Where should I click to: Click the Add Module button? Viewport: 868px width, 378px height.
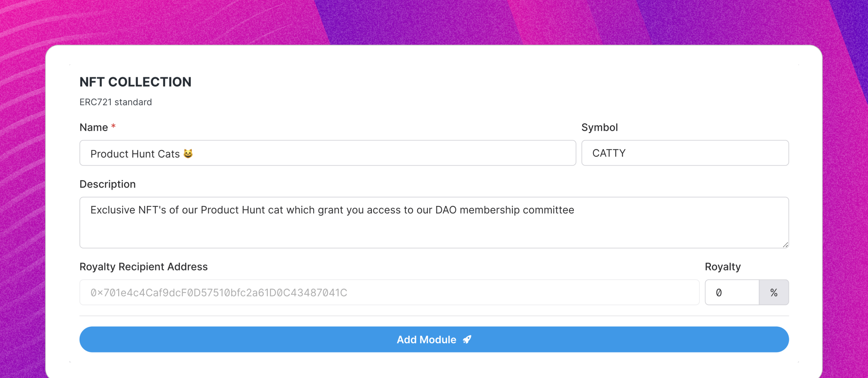pyautogui.click(x=434, y=339)
